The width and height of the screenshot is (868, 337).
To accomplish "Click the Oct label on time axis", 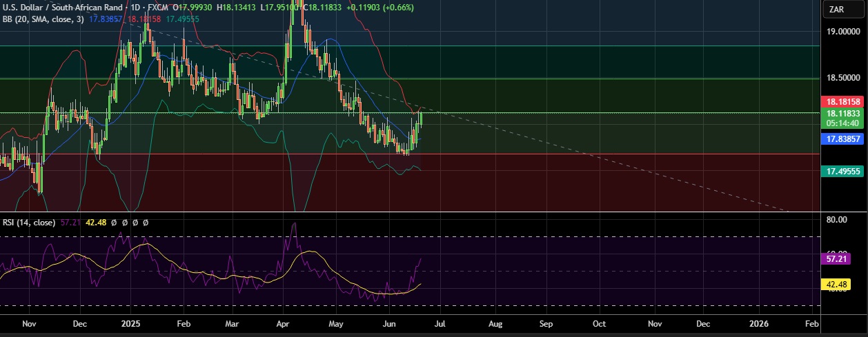I will (599, 323).
